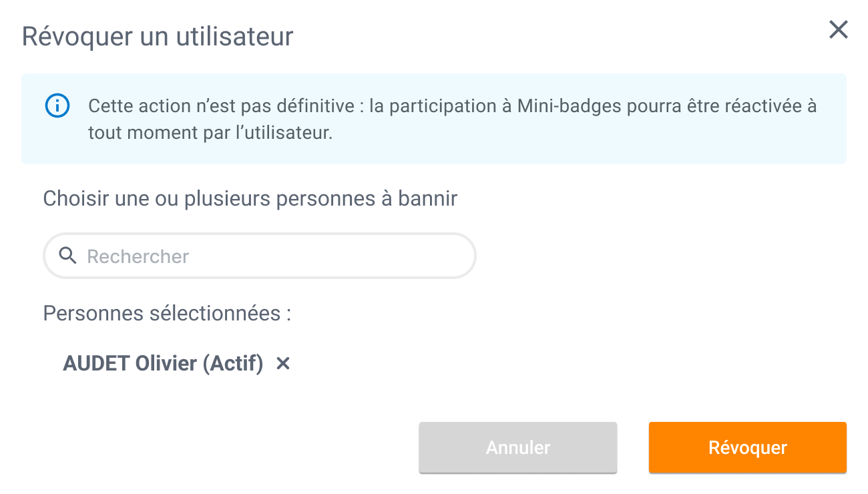
Task: Click the Révoquer un utilisateur title
Action: coord(158,37)
